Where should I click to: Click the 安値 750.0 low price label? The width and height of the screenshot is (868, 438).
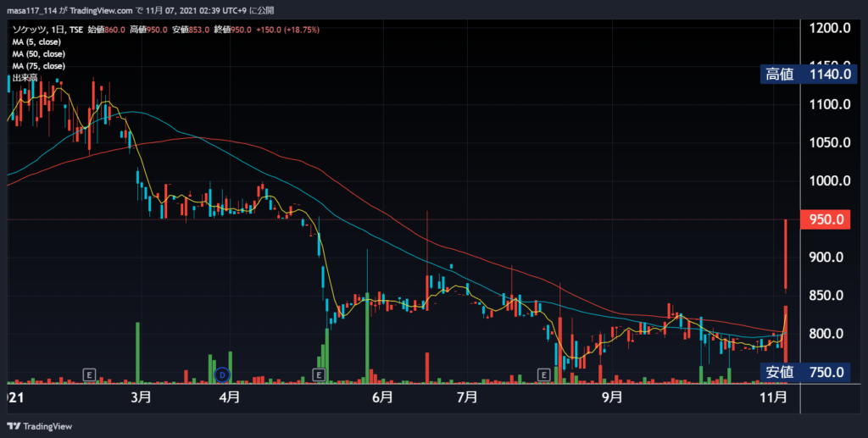805,372
